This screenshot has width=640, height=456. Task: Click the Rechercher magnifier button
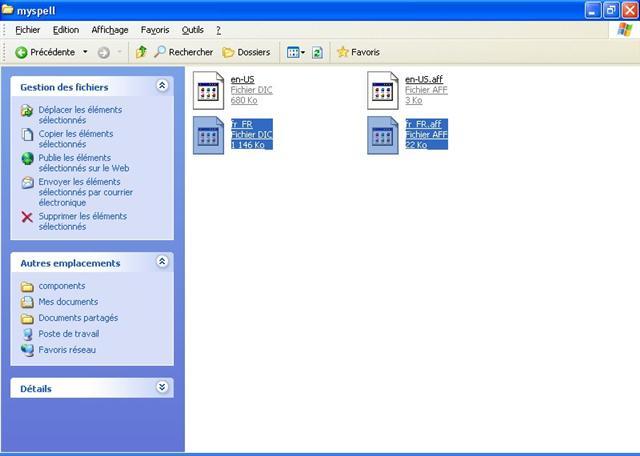pyautogui.click(x=184, y=52)
